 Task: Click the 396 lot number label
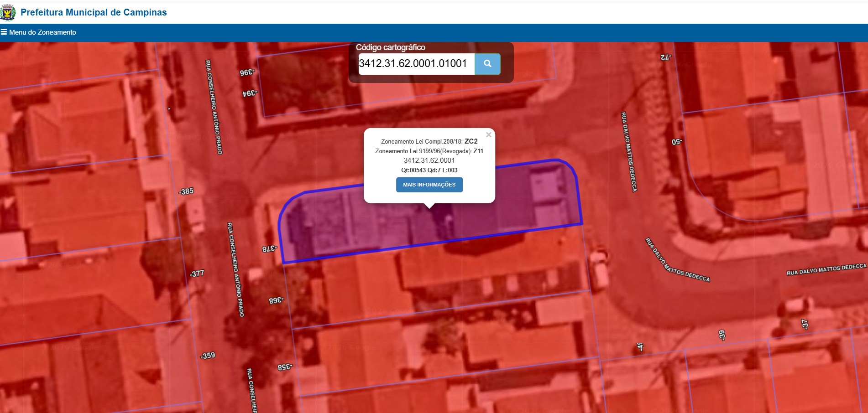pyautogui.click(x=247, y=72)
